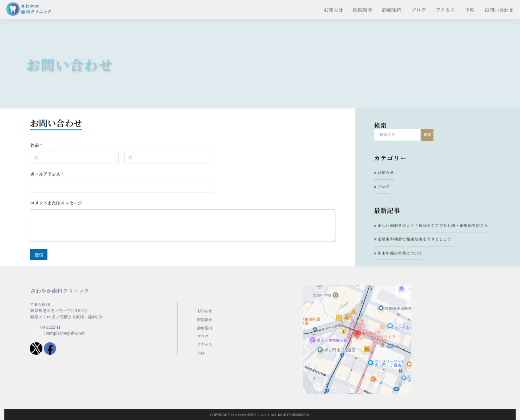
Task: Select 診療案内 in the top navigation
Action: pyautogui.click(x=392, y=10)
